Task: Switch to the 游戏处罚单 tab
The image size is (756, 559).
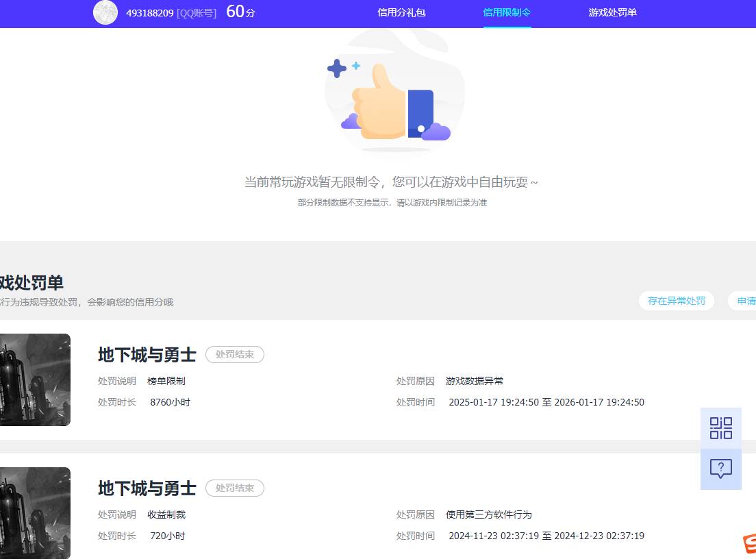Action: pyautogui.click(x=612, y=12)
